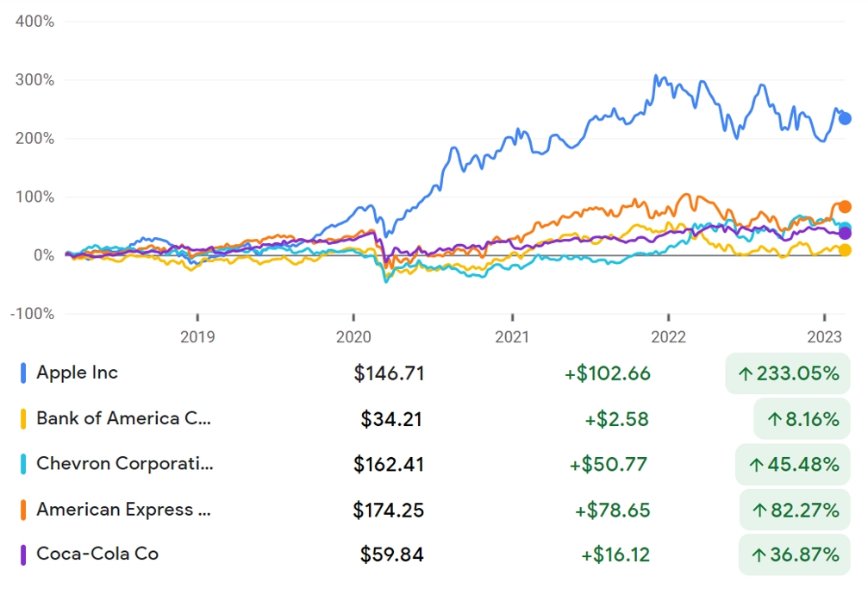Select the American Express stock name
The height and width of the screenshot is (589, 868).
pos(123,509)
